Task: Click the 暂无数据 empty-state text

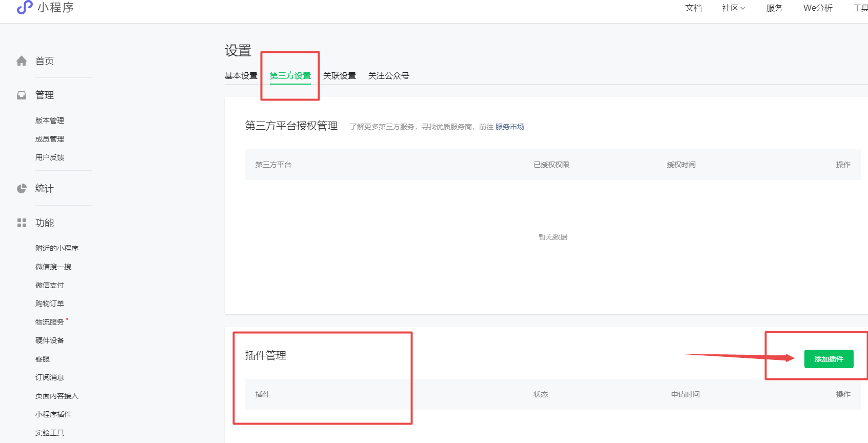Action: [553, 237]
